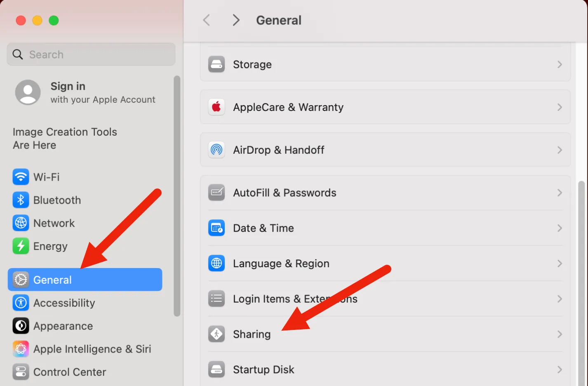Select Accessibility in the sidebar
Viewport: 588px width, 386px height.
(x=85, y=303)
